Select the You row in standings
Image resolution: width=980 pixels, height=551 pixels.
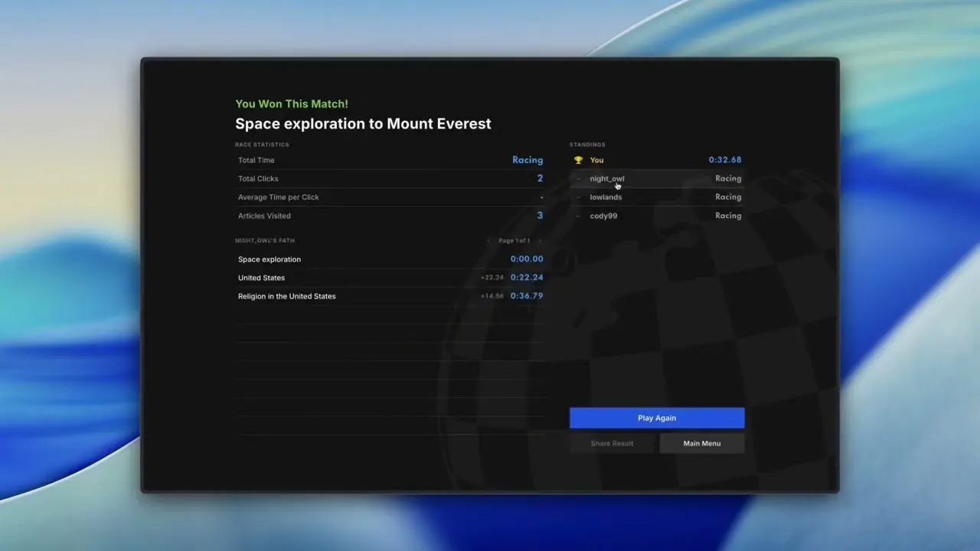[657, 160]
